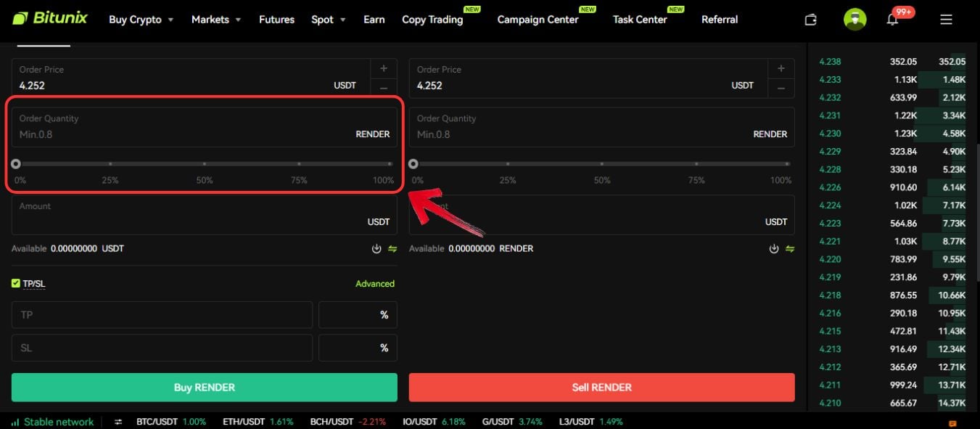Expand the Markets dropdown
The height and width of the screenshot is (429, 980).
click(216, 20)
